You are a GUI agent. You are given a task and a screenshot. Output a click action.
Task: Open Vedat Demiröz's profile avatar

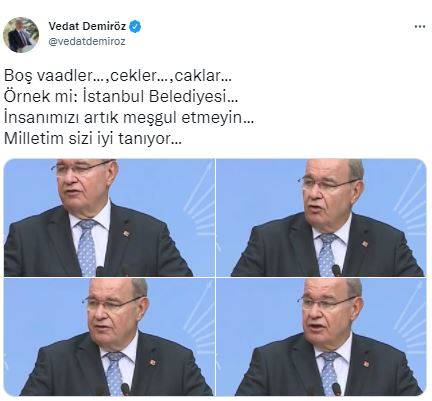pyautogui.click(x=21, y=35)
